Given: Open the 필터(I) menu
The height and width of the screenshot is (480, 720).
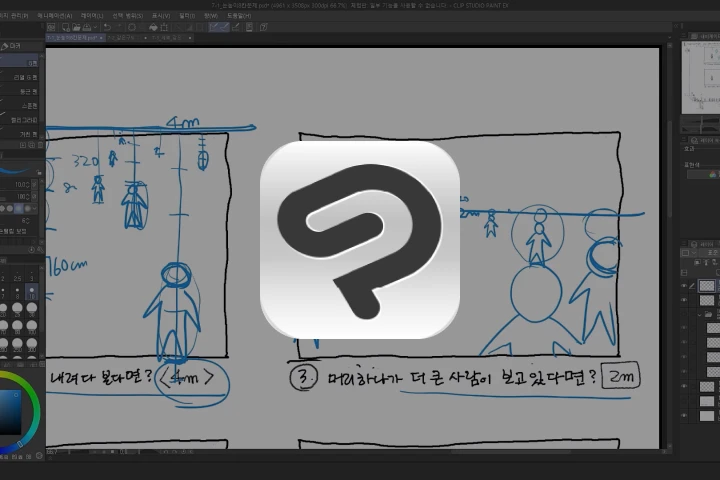Looking at the screenshot, I should pyautogui.click(x=187, y=16).
